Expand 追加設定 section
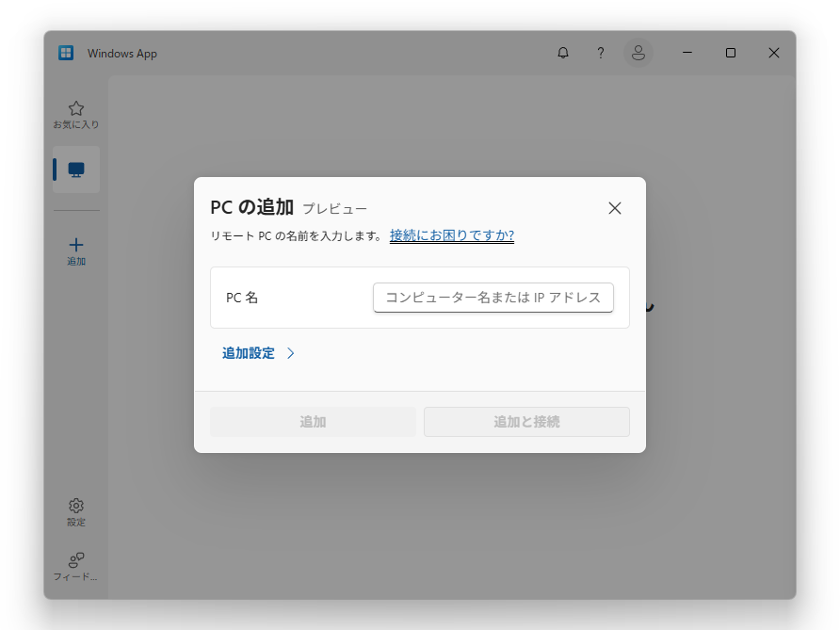Screen dimensions: 840x630 point(258,353)
